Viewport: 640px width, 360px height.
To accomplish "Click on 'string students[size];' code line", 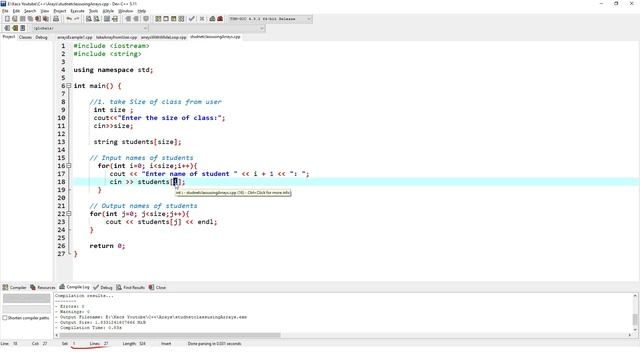I will pyautogui.click(x=137, y=142).
